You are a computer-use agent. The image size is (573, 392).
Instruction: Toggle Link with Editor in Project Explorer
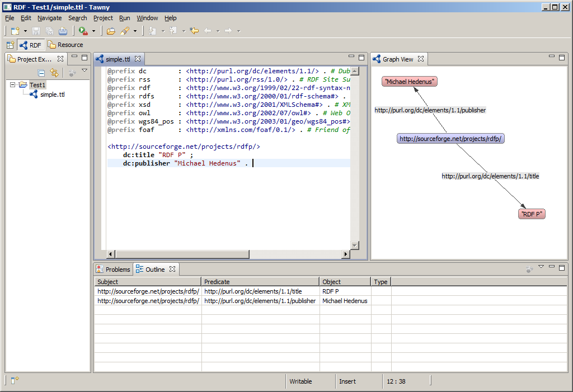coord(54,73)
